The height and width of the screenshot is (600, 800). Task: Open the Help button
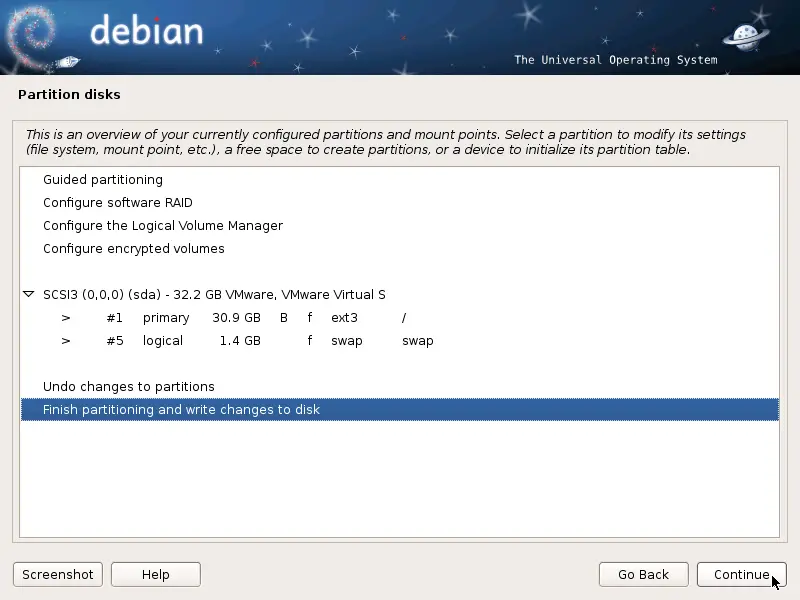pos(156,574)
